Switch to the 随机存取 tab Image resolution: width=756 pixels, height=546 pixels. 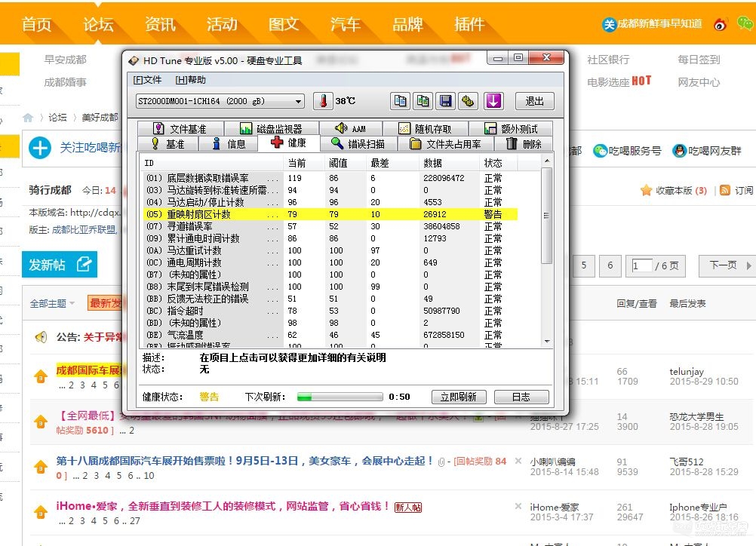426,129
